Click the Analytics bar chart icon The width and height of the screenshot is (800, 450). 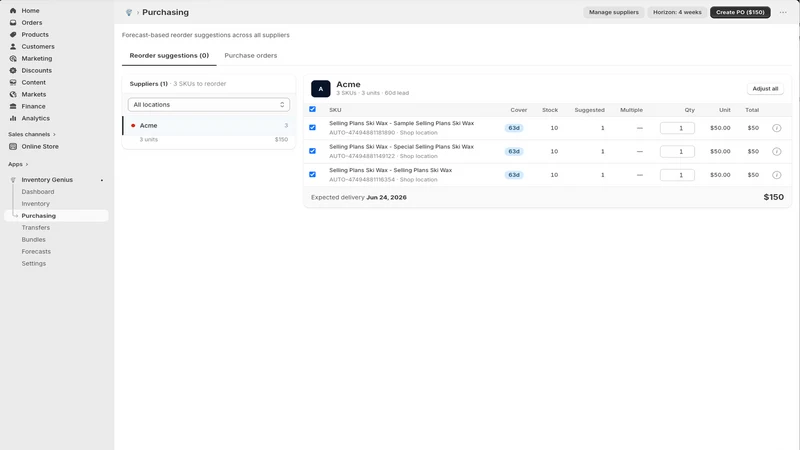click(x=13, y=118)
